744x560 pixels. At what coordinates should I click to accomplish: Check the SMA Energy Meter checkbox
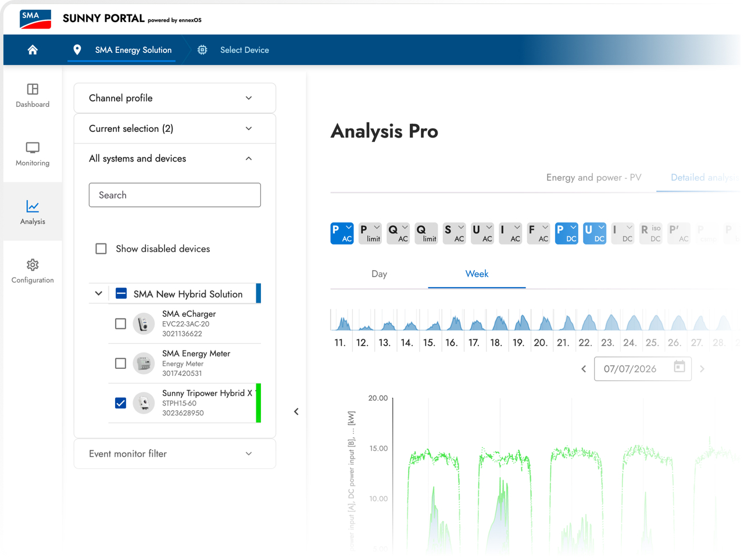pos(120,363)
